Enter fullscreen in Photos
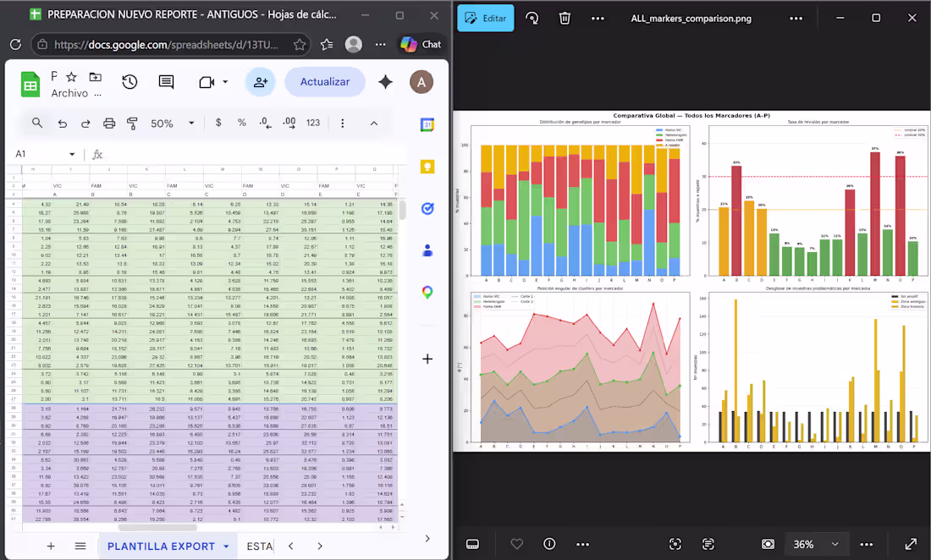 [x=912, y=544]
